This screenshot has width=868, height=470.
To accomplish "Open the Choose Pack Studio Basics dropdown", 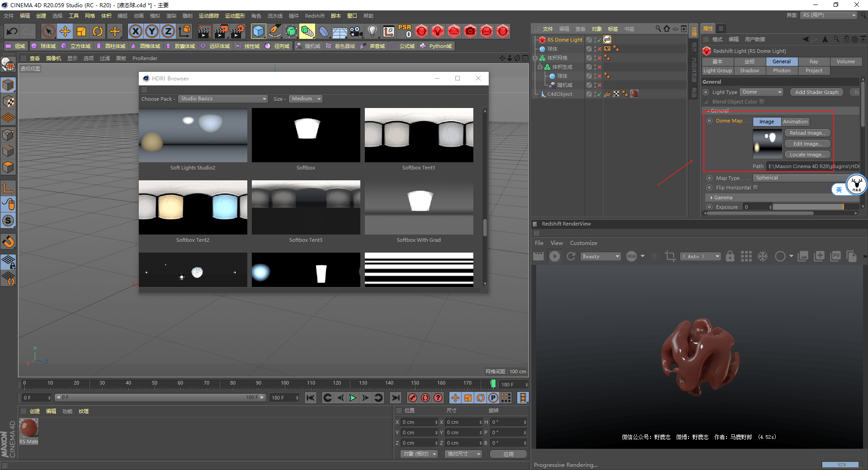I will (x=223, y=99).
